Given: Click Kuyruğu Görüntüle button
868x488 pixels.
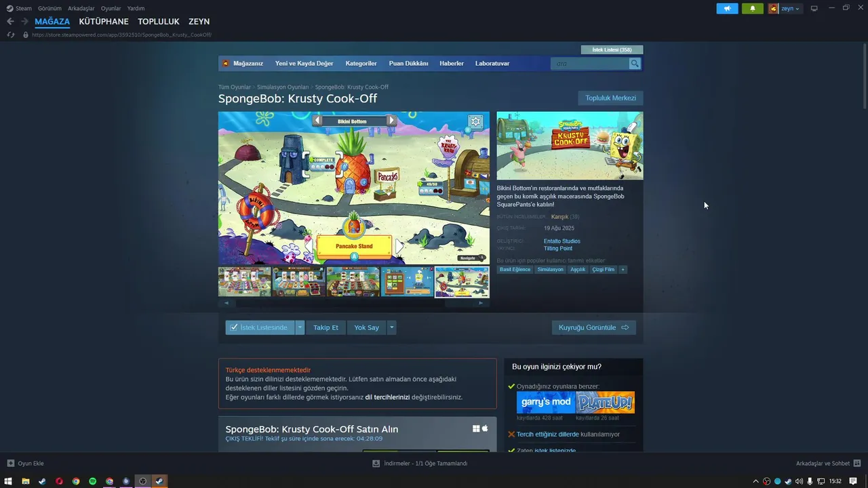Looking at the screenshot, I should tap(593, 327).
